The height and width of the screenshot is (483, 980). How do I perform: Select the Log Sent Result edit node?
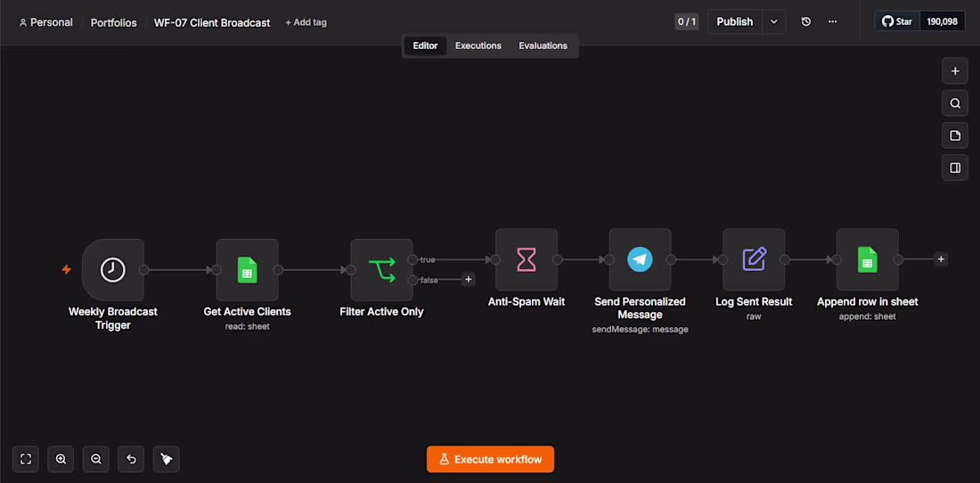tap(754, 259)
